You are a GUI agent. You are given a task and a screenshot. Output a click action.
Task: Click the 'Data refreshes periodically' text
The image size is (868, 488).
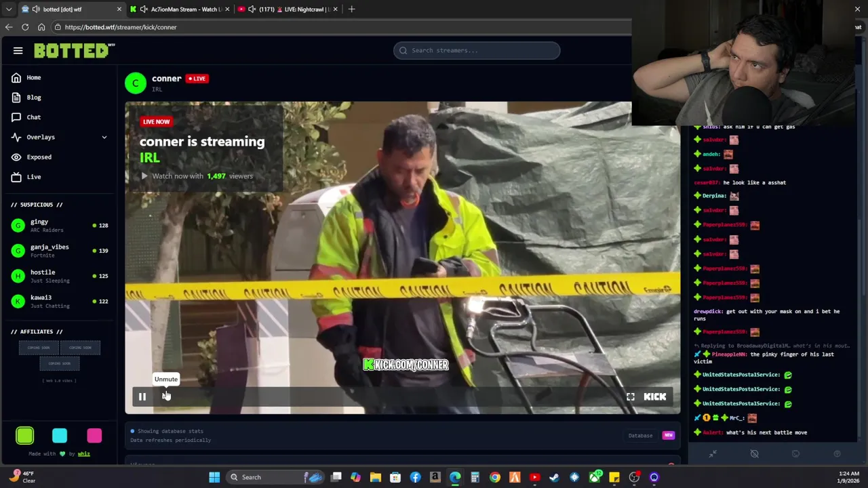tap(170, 441)
